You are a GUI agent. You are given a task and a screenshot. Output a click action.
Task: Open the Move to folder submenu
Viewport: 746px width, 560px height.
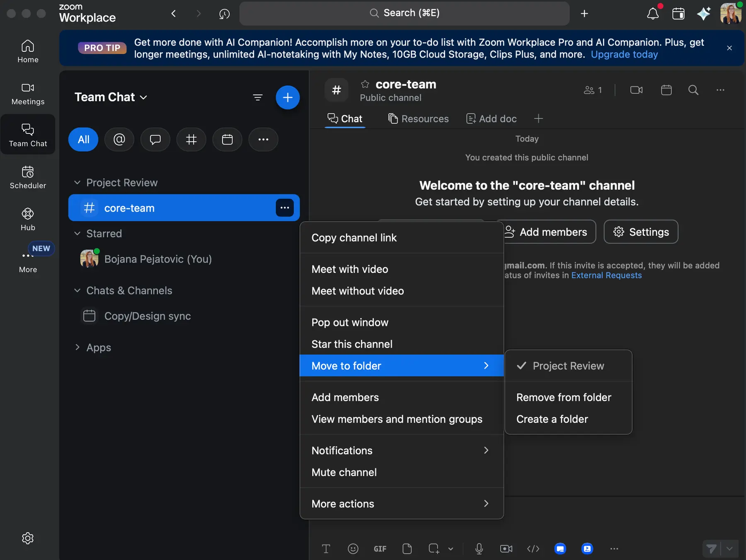[402, 366]
